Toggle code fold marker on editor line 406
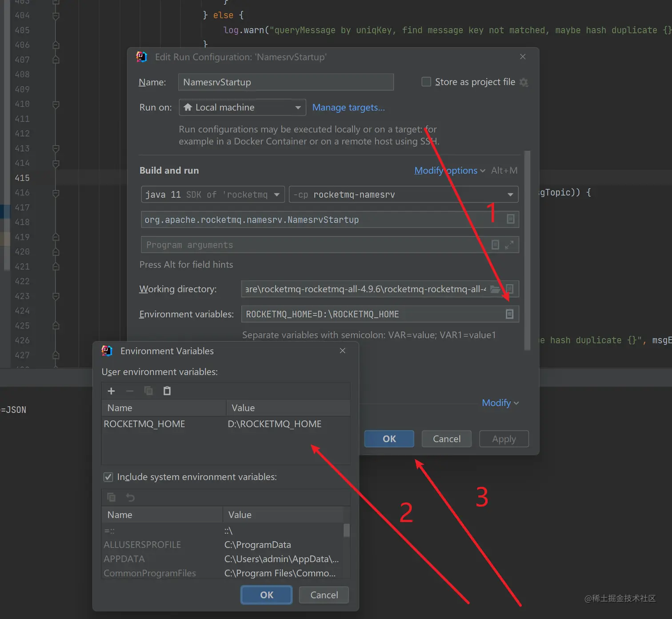Image resolution: width=672 pixels, height=619 pixels. click(x=56, y=45)
